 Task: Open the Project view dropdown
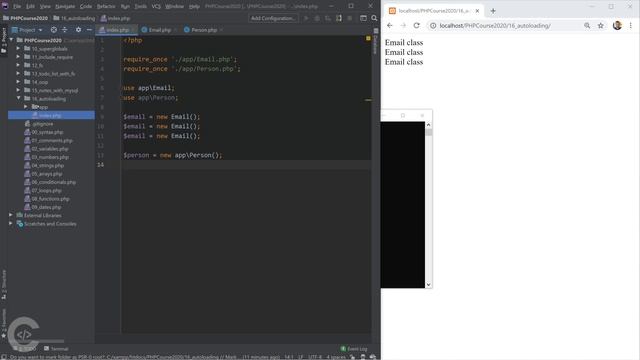(x=27, y=30)
